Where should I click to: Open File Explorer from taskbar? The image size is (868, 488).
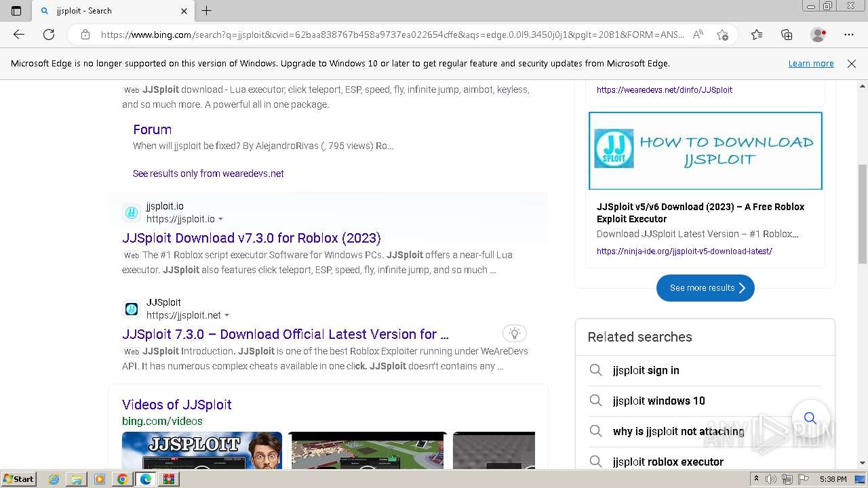[77, 479]
